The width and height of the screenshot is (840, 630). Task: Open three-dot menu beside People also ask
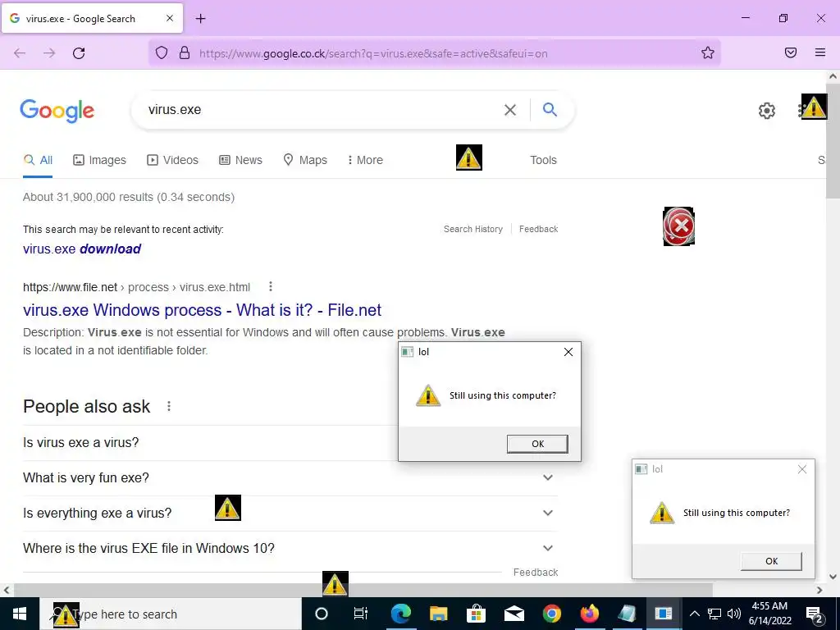[x=169, y=406]
